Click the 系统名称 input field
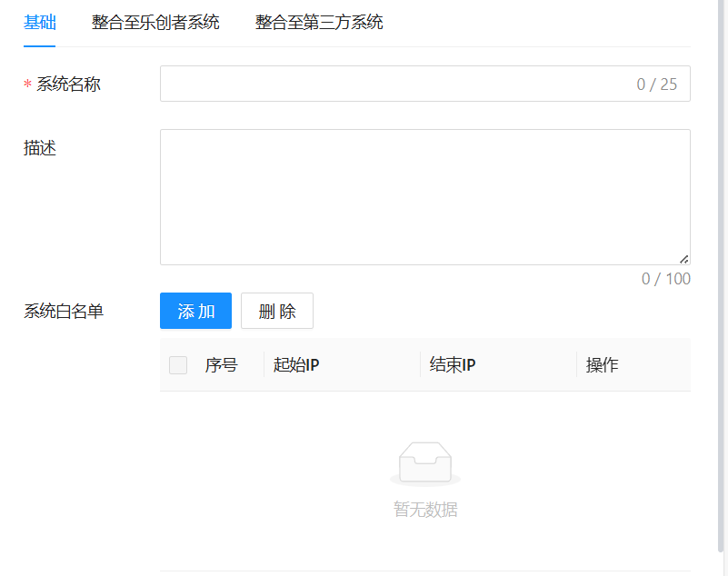Image resolution: width=728 pixels, height=576 pixels. coord(391,84)
